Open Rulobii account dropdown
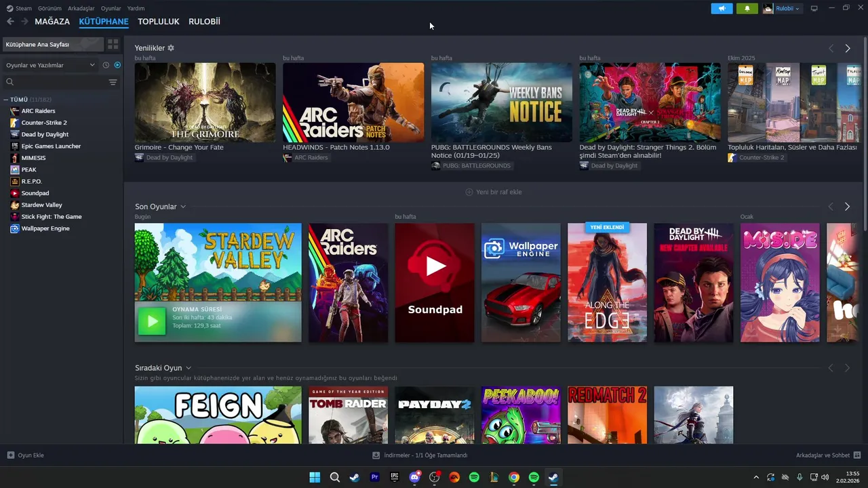 tap(782, 9)
